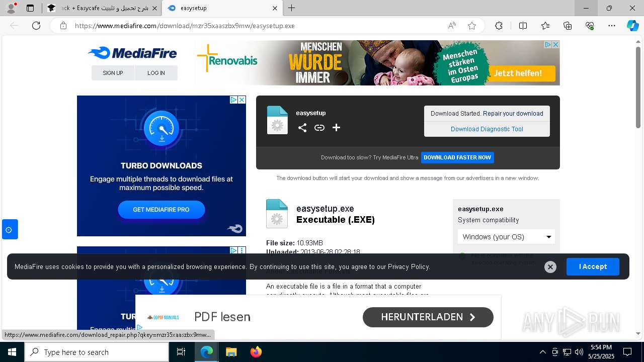Image resolution: width=644 pixels, height=362 pixels.
Task: Close the easysetup tab
Action: [275, 8]
